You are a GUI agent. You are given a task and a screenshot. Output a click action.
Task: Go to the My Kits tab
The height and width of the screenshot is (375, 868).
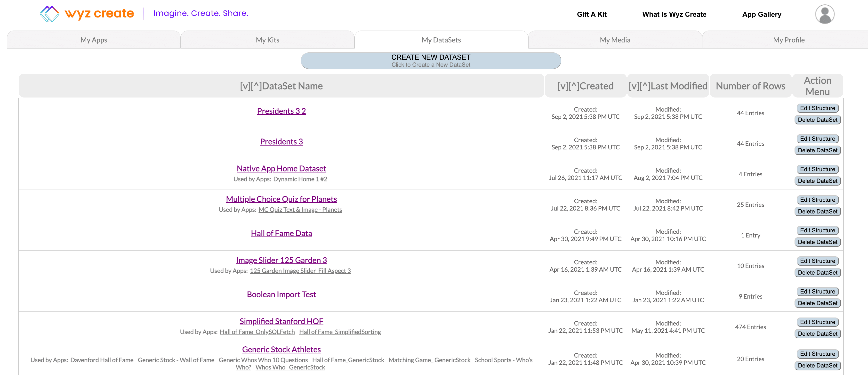[x=267, y=40]
